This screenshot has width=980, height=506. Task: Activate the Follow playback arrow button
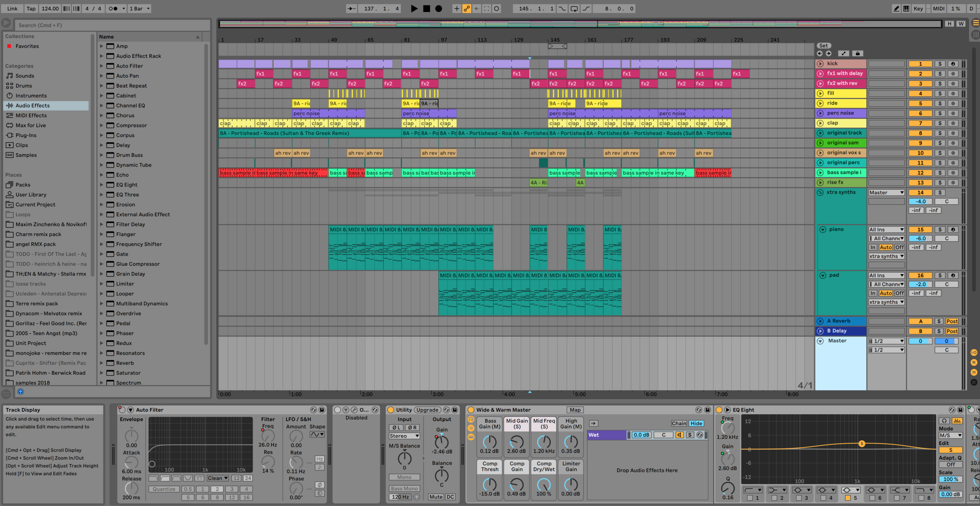[351, 8]
